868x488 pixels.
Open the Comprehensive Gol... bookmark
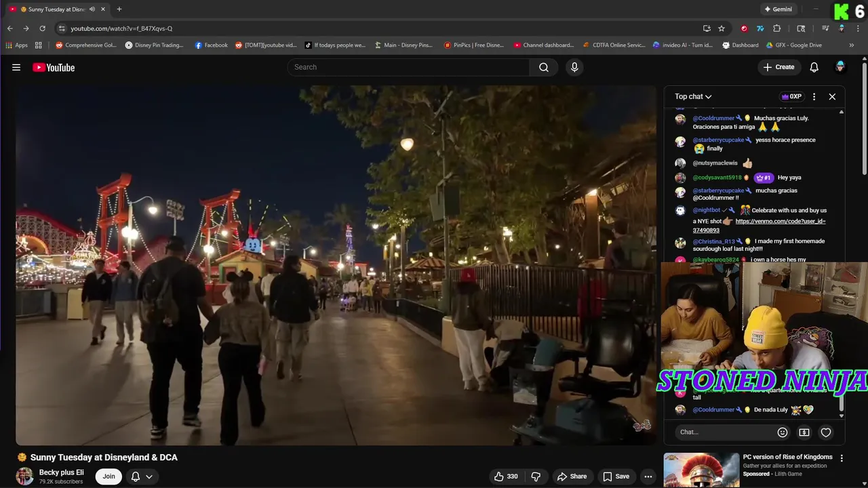(x=85, y=45)
